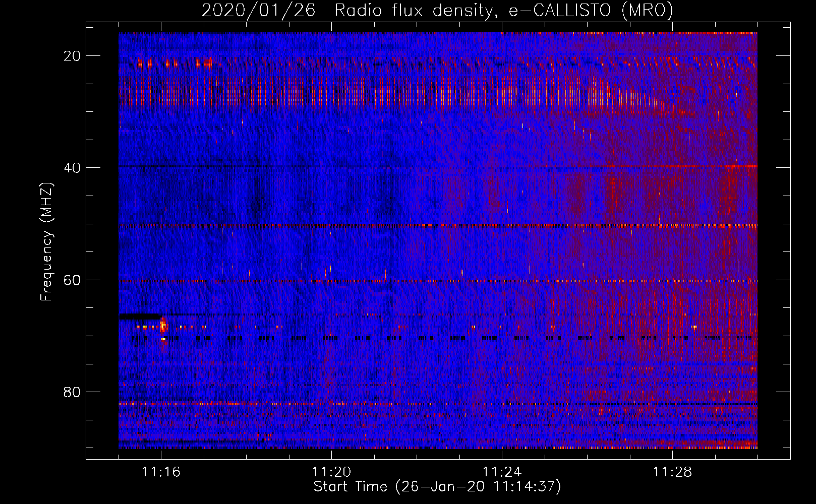The width and height of the screenshot is (816, 504).
Task: Select the "80" frequency tick label
Action: coord(72,392)
